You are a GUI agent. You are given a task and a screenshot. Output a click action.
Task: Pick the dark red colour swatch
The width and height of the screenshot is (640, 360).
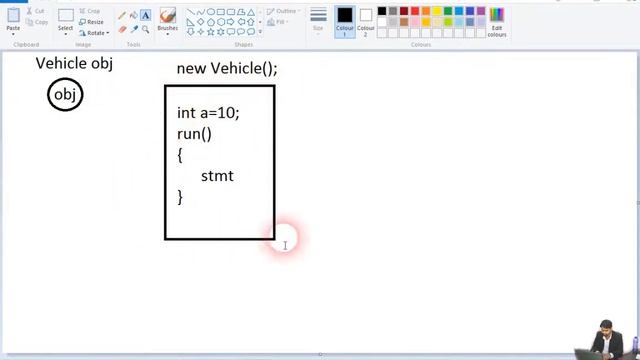pyautogui.click(x=404, y=11)
